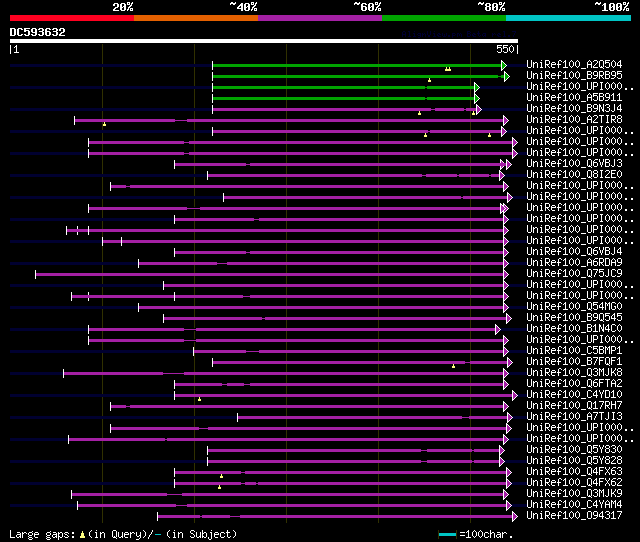Click the 550 query end position label
The image size is (640, 542).
click(x=505, y=49)
